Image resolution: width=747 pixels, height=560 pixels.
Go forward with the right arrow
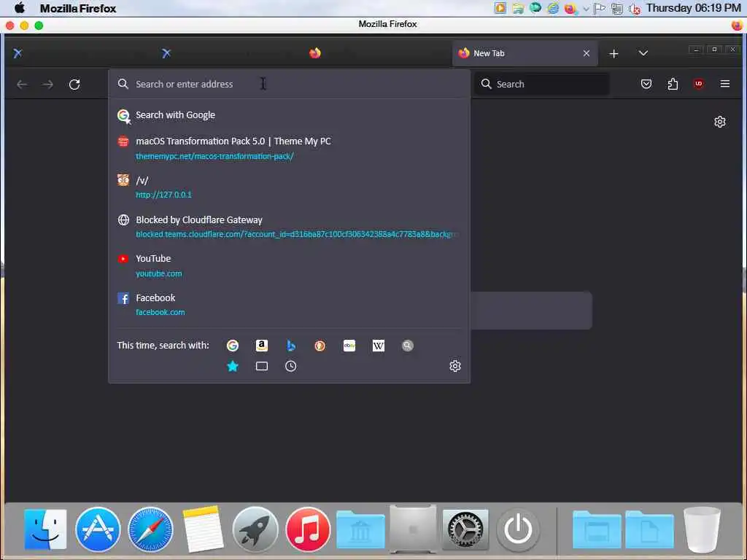point(47,85)
